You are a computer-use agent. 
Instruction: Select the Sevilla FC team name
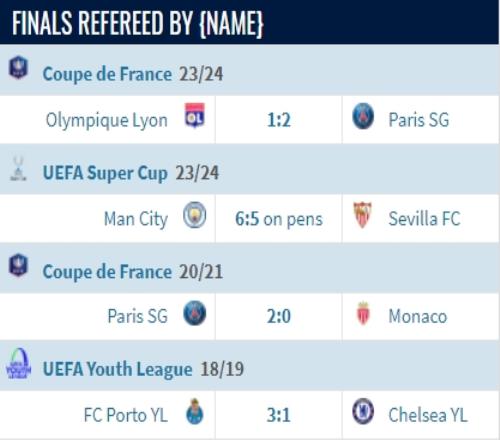pyautogui.click(x=424, y=219)
